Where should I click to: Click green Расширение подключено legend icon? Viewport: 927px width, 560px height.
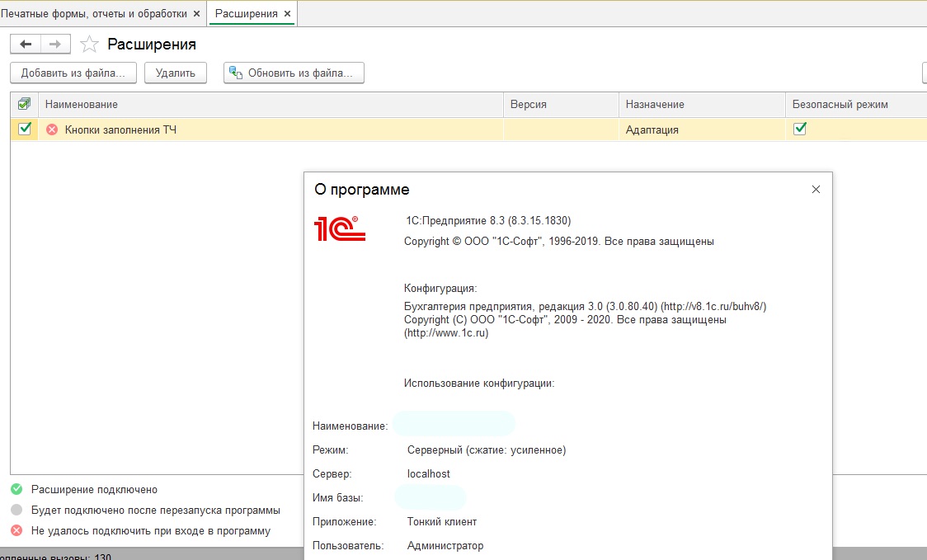click(x=16, y=489)
